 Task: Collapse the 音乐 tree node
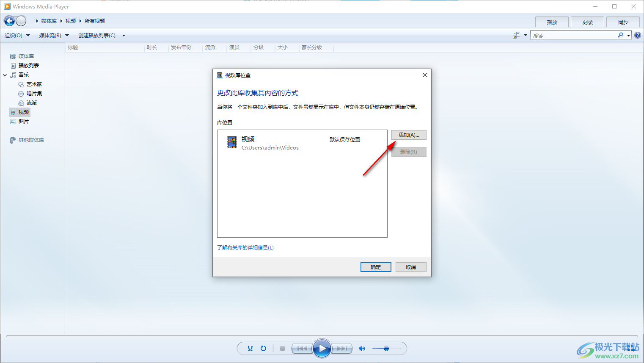(5, 75)
